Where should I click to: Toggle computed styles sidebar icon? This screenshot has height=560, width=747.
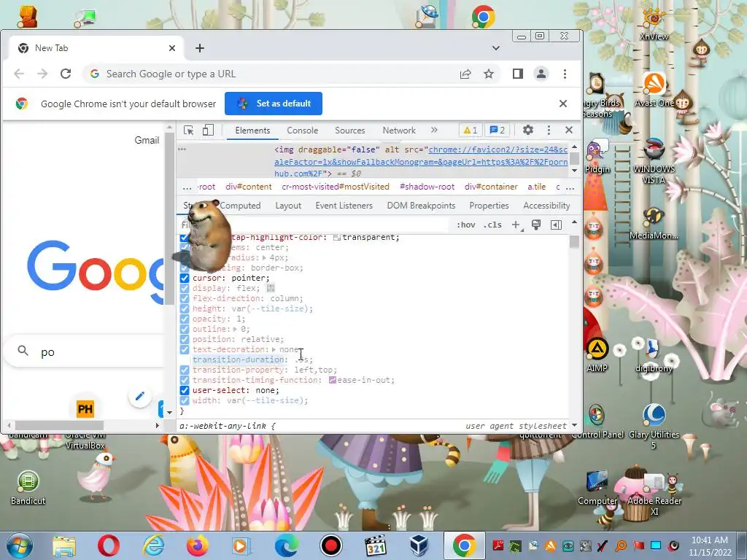point(556,225)
